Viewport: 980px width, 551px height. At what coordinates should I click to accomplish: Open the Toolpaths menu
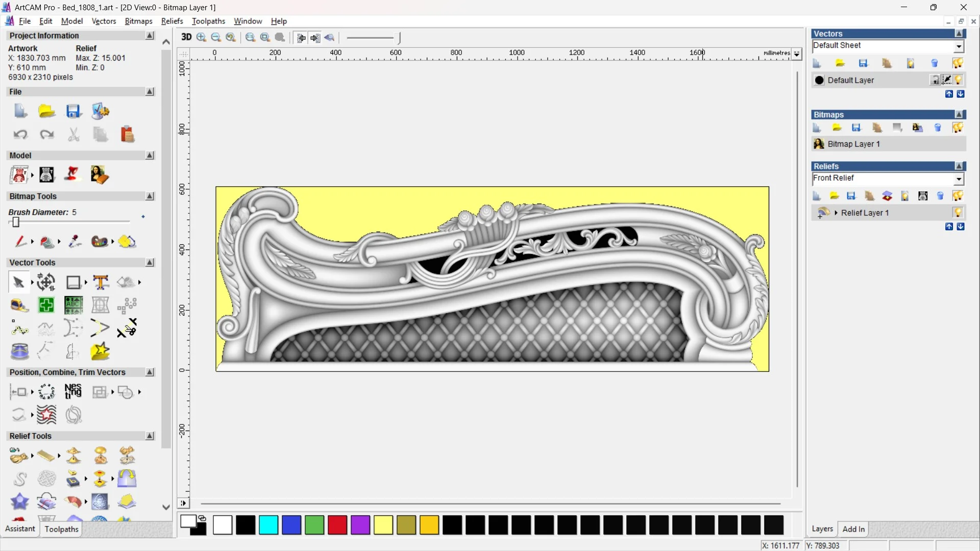click(208, 21)
